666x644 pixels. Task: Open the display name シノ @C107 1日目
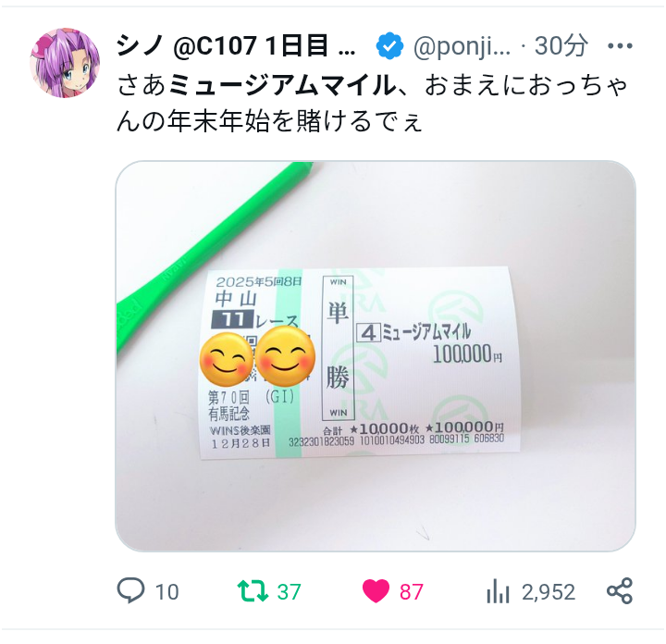236,46
